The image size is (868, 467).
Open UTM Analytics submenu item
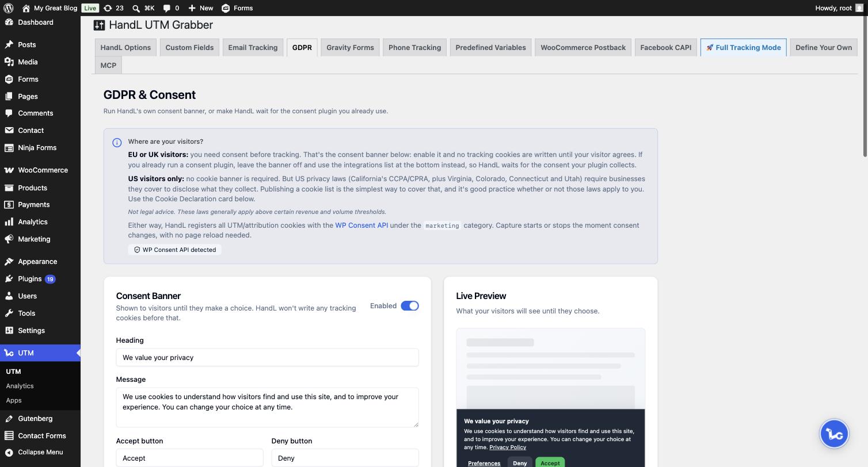pos(20,386)
